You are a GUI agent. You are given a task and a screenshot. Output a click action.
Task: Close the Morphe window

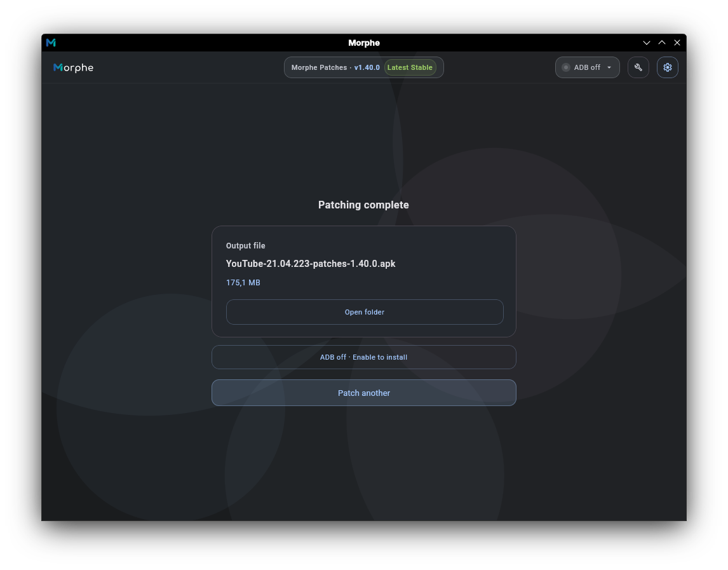(677, 43)
